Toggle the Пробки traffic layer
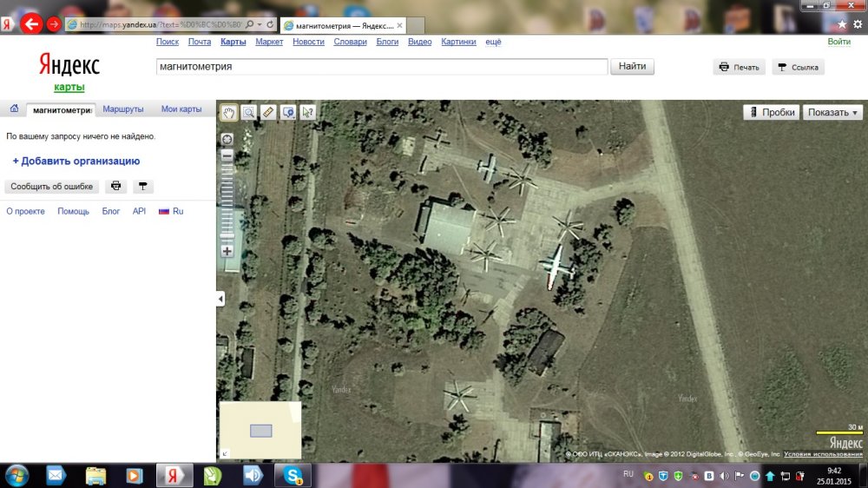 (771, 112)
